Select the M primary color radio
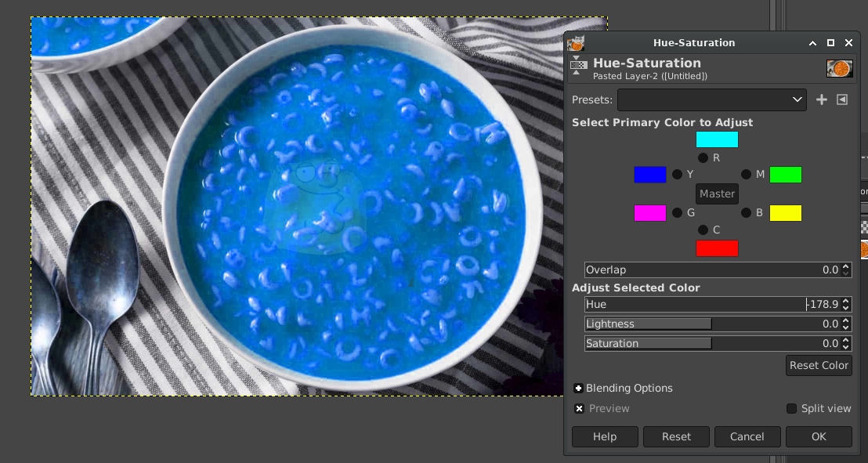The height and width of the screenshot is (463, 868). [x=747, y=175]
